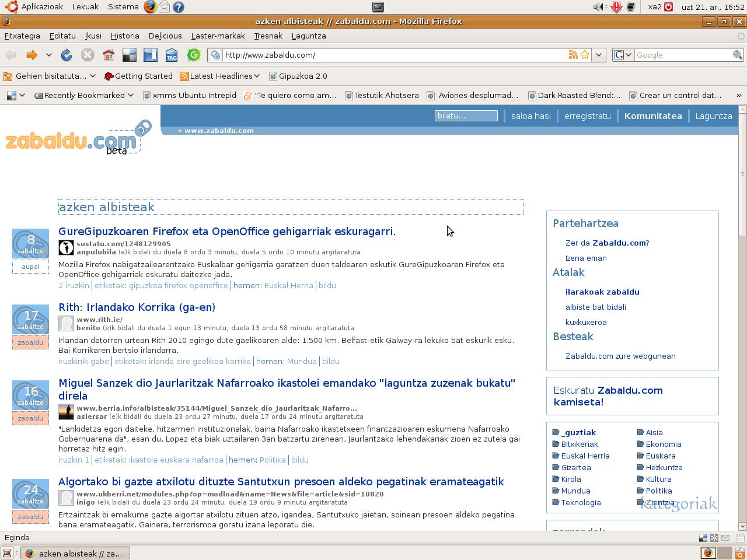
Task: Click the gipuzkoa tag link
Action: click(145, 285)
